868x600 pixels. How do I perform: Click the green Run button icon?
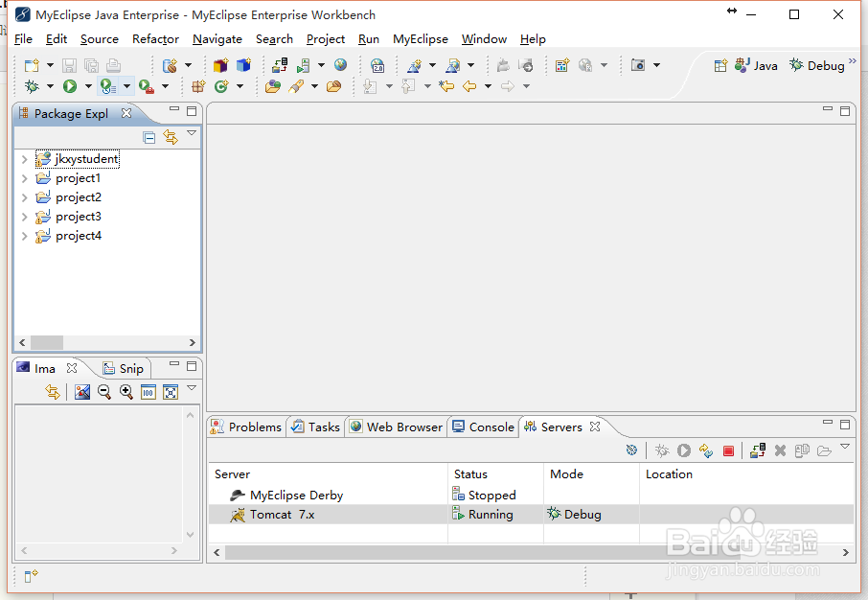[x=70, y=86]
